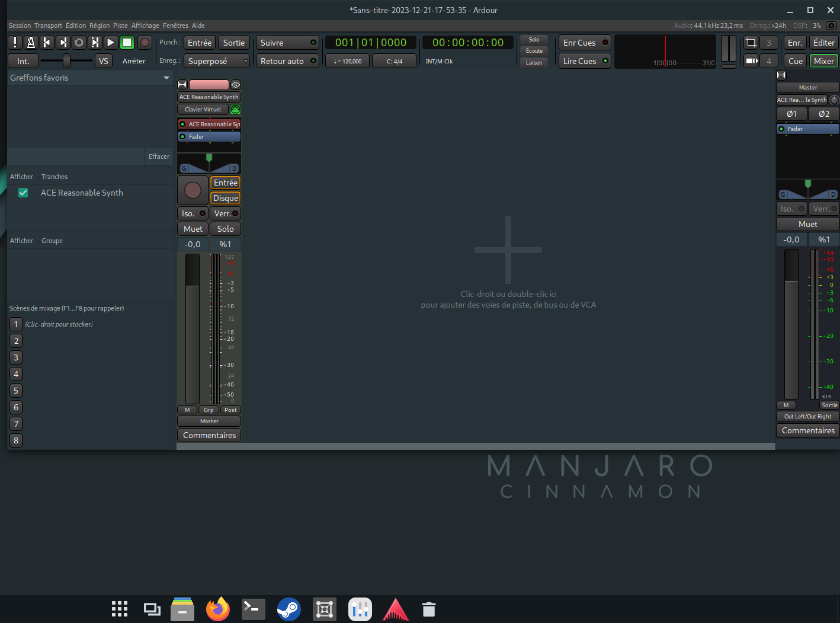
Task: Open Firefox from the taskbar
Action: pos(218,609)
